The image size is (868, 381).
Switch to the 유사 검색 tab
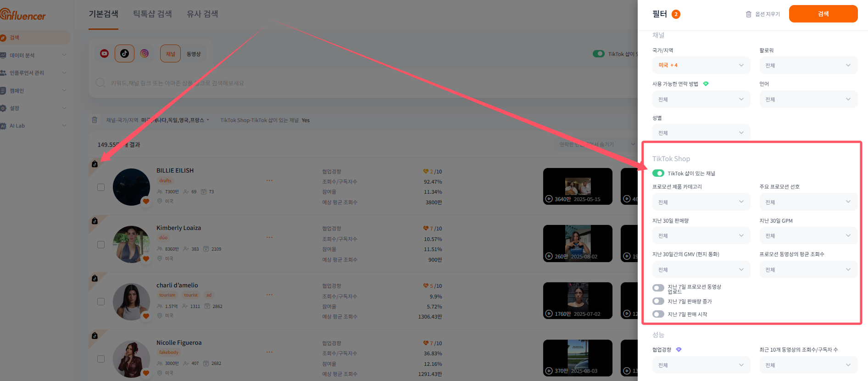click(202, 14)
